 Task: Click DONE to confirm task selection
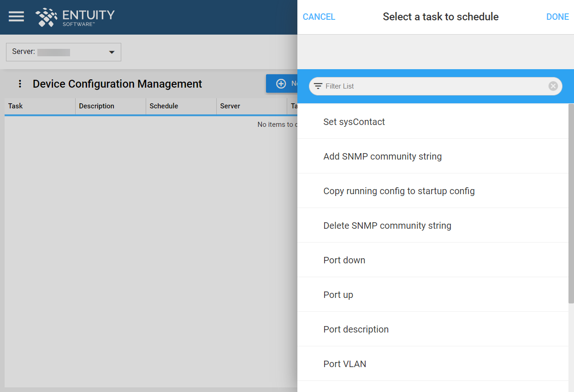(x=557, y=17)
